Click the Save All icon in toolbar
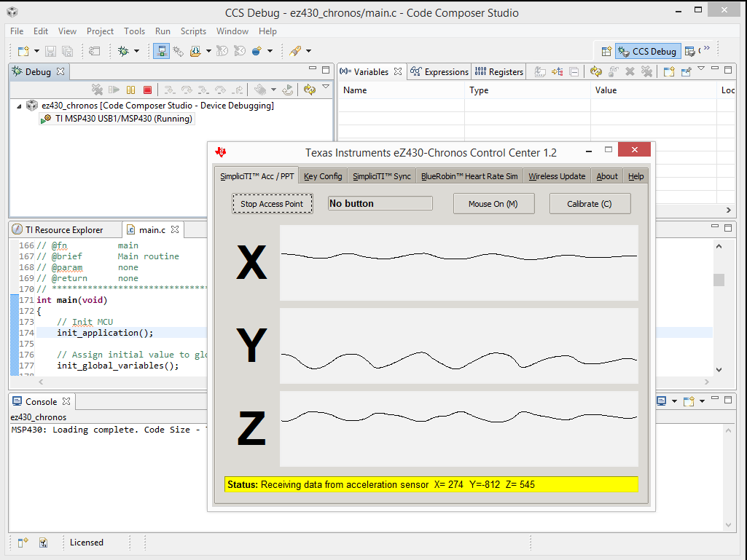Viewport: 747px width, 560px height. point(68,51)
